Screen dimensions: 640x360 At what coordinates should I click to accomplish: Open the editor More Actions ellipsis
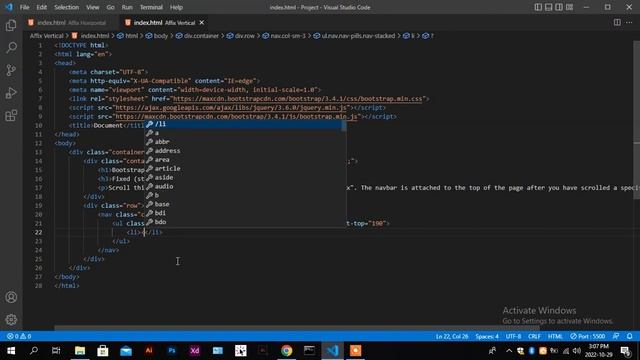click(x=629, y=22)
